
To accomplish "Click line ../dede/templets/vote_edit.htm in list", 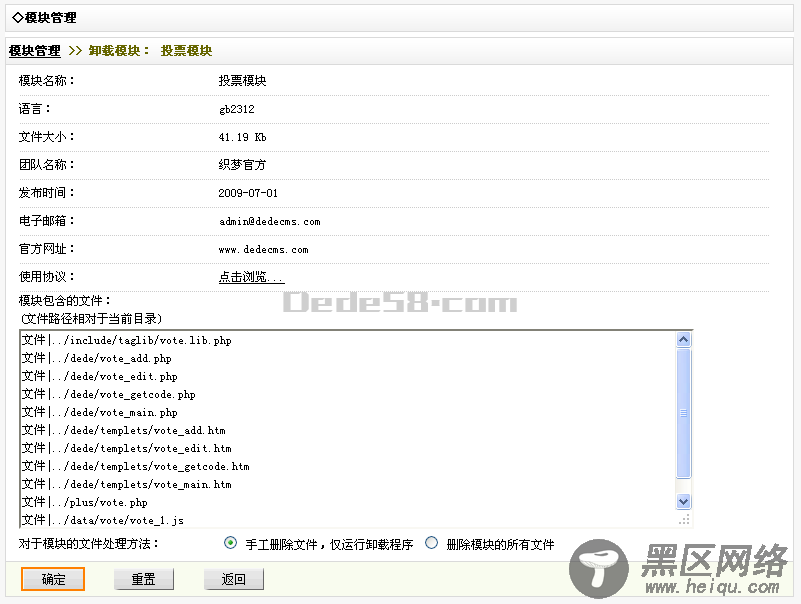I will click(127, 448).
